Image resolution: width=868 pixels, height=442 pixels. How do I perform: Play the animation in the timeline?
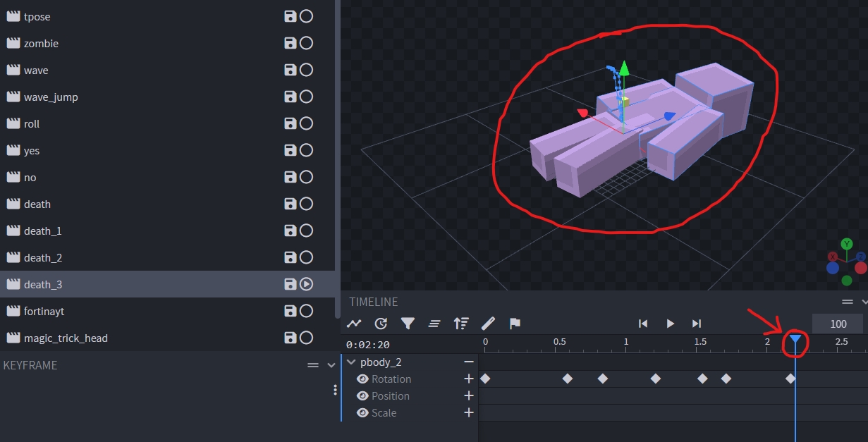(670, 324)
